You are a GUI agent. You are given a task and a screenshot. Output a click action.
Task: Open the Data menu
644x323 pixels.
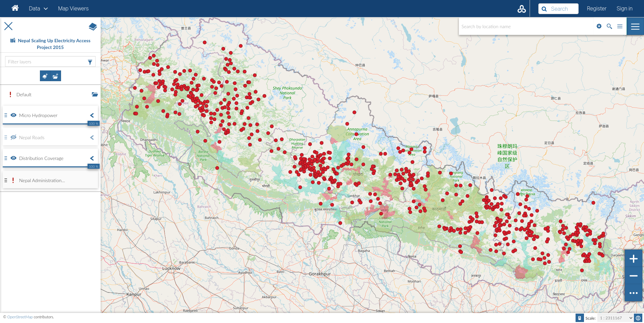38,9
